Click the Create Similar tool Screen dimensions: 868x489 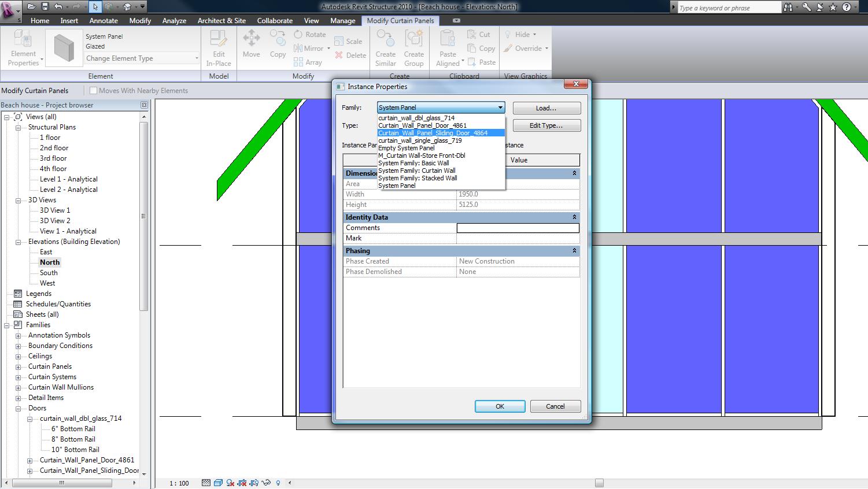pos(386,48)
